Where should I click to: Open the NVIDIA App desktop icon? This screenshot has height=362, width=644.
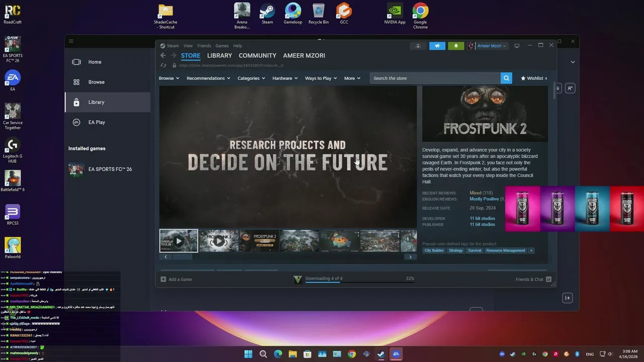click(x=395, y=14)
